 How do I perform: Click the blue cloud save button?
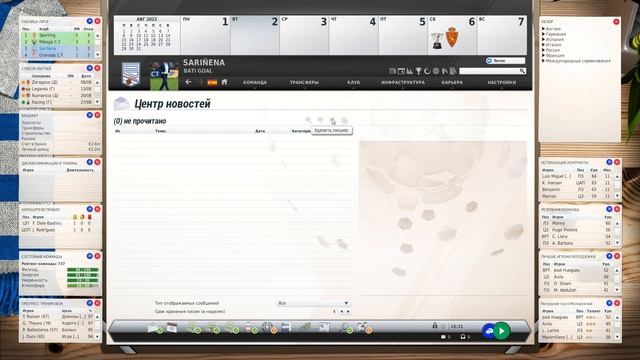tap(488, 331)
